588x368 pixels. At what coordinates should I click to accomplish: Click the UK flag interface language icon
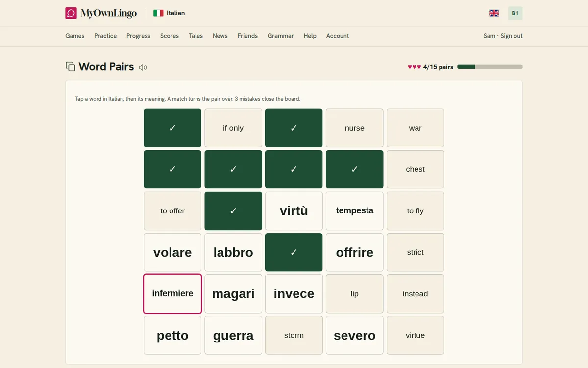click(494, 13)
